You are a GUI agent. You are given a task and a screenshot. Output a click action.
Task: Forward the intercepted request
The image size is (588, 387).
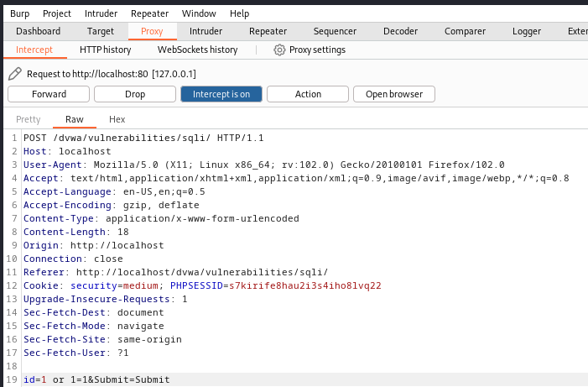(49, 94)
